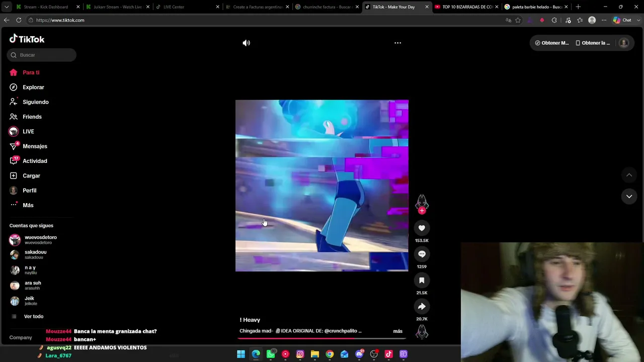
Task: Bookmark the page with the star icon
Action: coord(518,20)
